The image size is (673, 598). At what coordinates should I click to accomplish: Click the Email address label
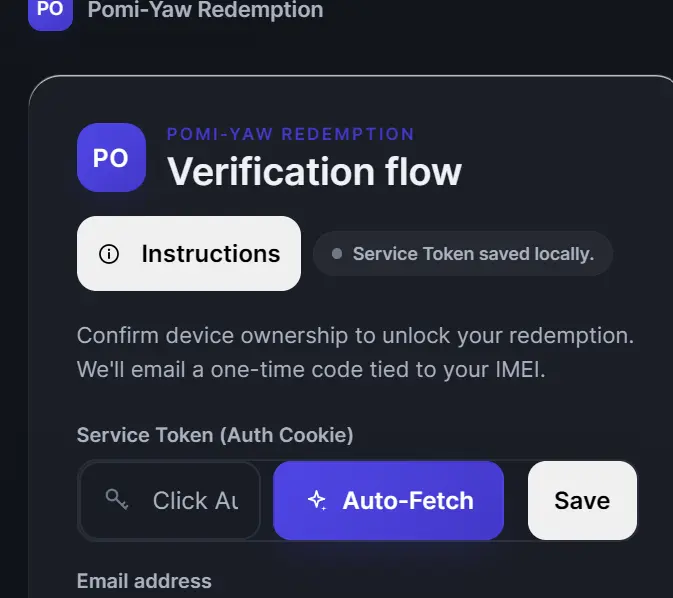144,581
